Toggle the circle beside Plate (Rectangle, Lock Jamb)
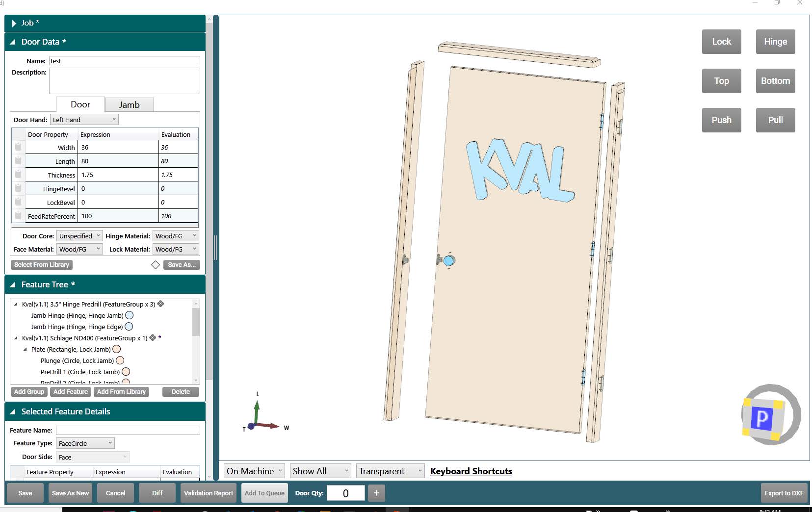812x512 pixels. 117,349
